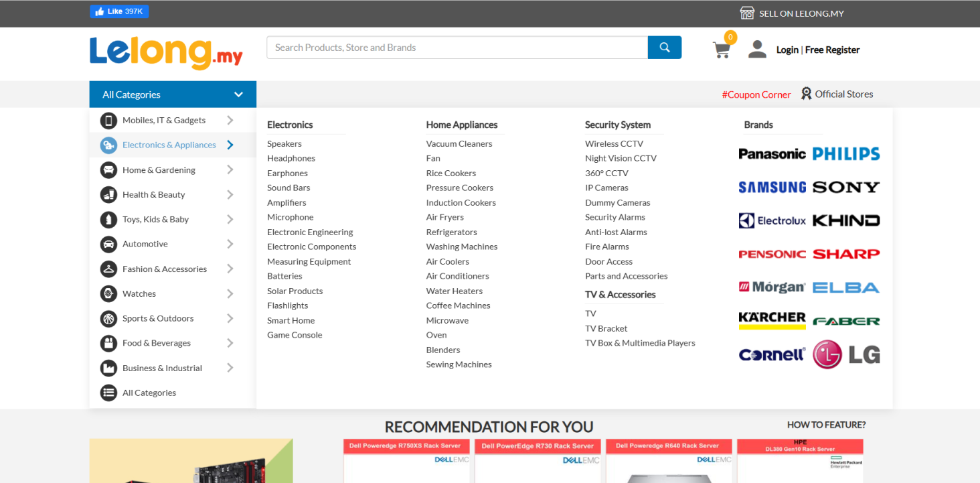The height and width of the screenshot is (483, 980).
Task: Click the magnifier search button
Action: tap(664, 48)
